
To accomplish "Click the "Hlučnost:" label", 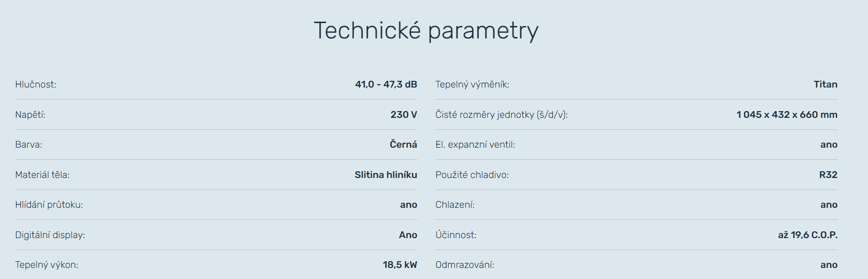I will pos(36,85).
